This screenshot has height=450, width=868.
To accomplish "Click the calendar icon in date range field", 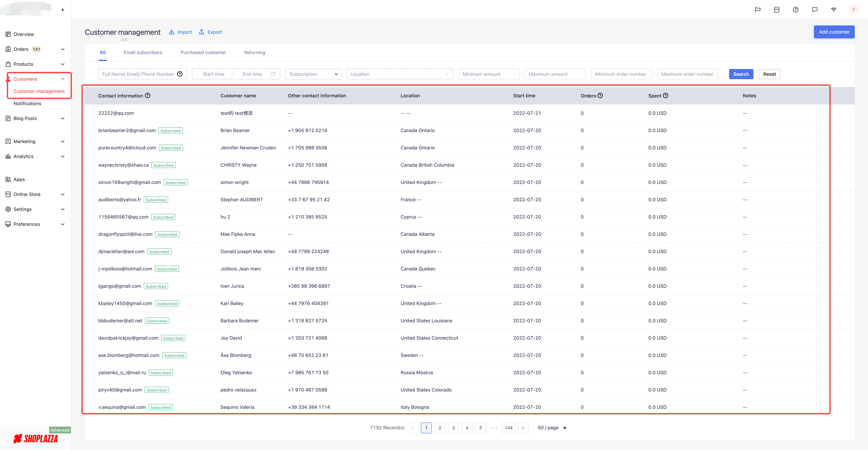I will point(273,74).
